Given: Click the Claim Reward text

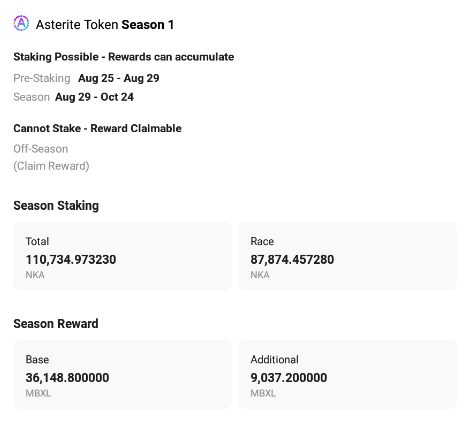Looking at the screenshot, I should (51, 166).
